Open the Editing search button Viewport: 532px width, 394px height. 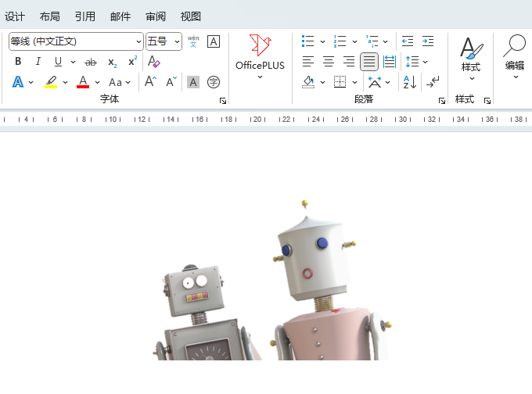pos(515,57)
